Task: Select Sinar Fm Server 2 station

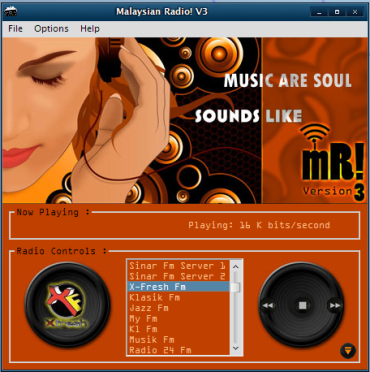Action: 178,276
